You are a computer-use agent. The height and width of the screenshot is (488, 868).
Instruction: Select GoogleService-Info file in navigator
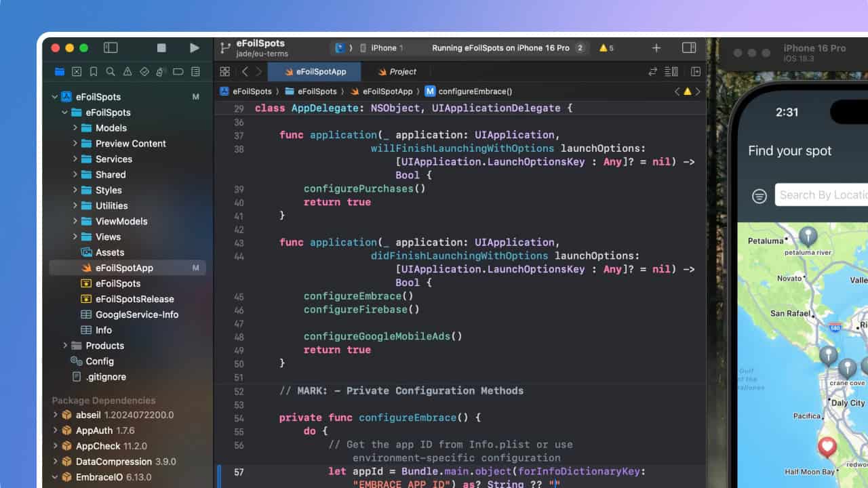point(137,314)
